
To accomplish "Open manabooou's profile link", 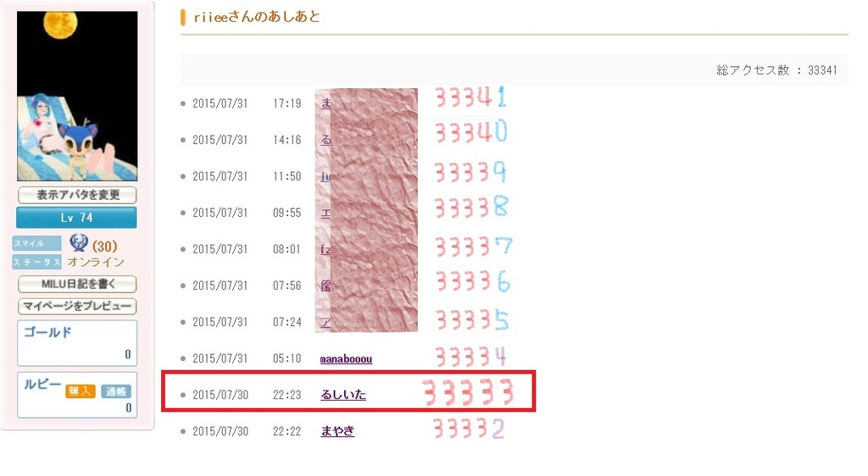I will tap(346, 359).
